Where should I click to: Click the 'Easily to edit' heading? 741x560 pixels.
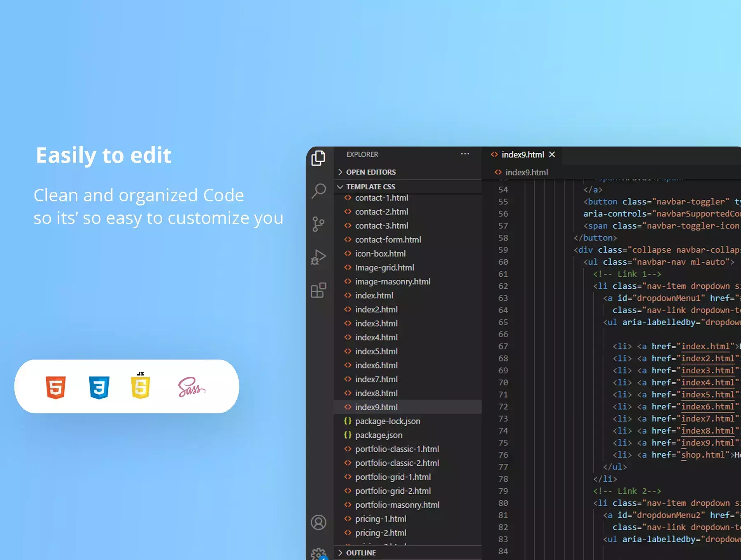[x=104, y=156]
